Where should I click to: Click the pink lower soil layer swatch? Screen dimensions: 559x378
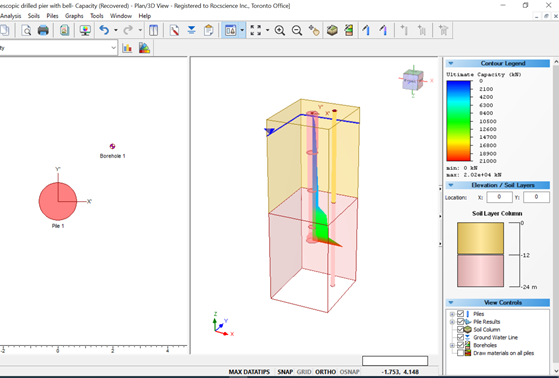(481, 271)
